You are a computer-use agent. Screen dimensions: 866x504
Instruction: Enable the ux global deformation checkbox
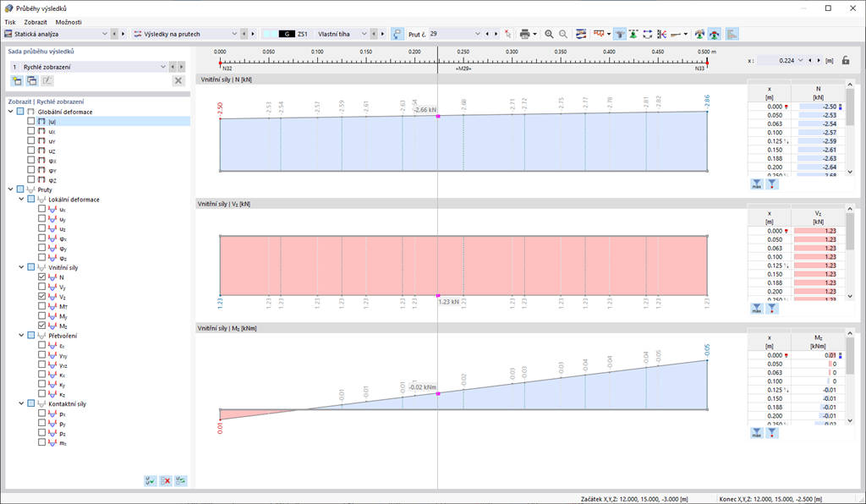[x=31, y=131]
